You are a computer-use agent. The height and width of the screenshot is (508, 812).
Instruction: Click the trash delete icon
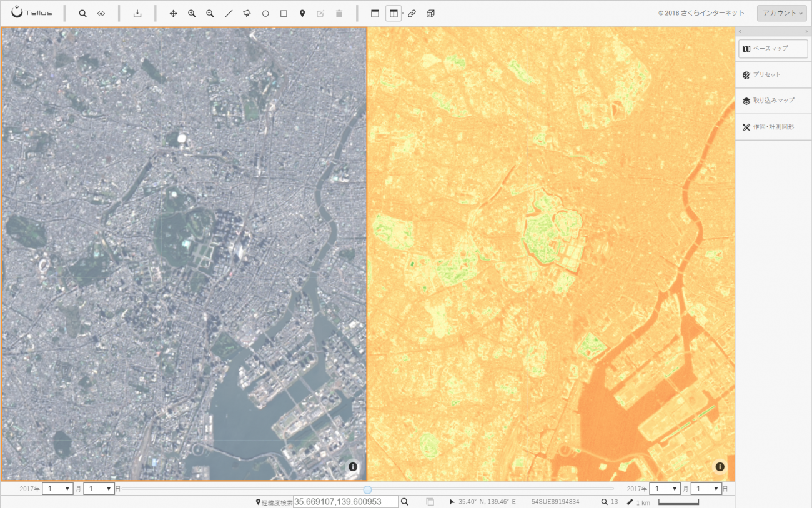point(339,13)
